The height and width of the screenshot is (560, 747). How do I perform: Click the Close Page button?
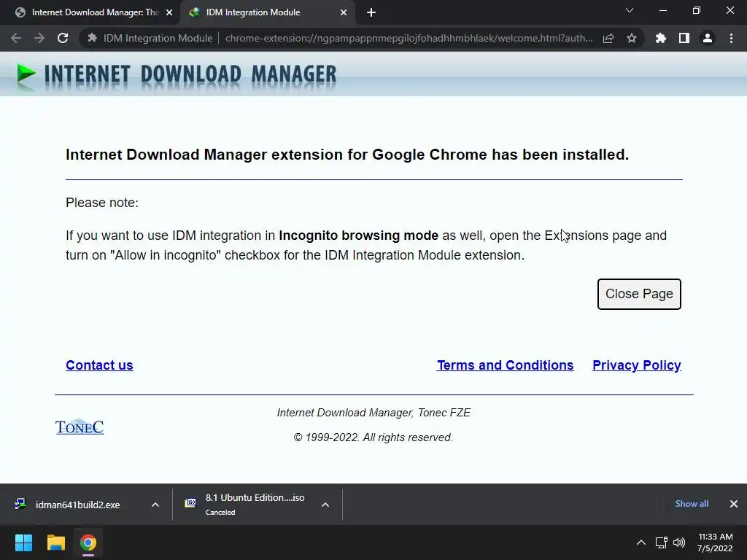click(x=639, y=294)
